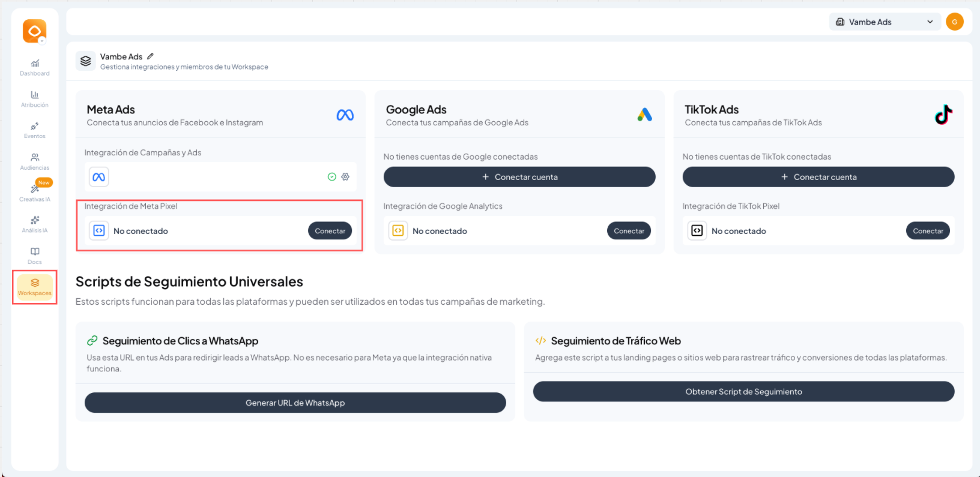Screen dimensions: 980x477
Task: Open Eventos section in sidebar
Action: tap(35, 130)
